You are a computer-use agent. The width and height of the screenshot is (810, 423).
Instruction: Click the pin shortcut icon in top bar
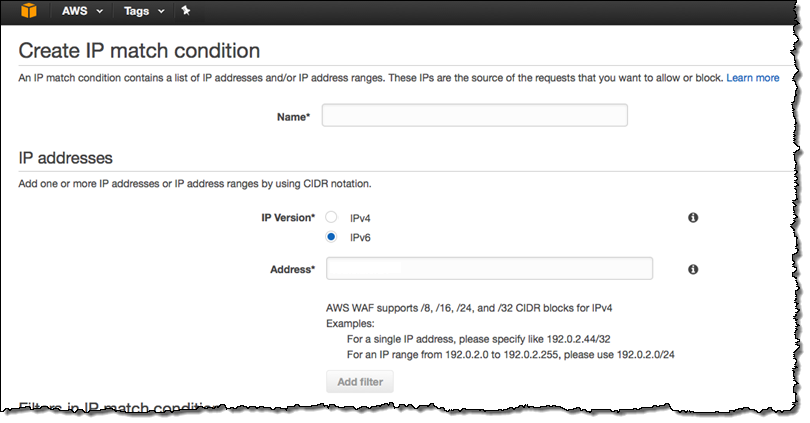pyautogui.click(x=186, y=10)
